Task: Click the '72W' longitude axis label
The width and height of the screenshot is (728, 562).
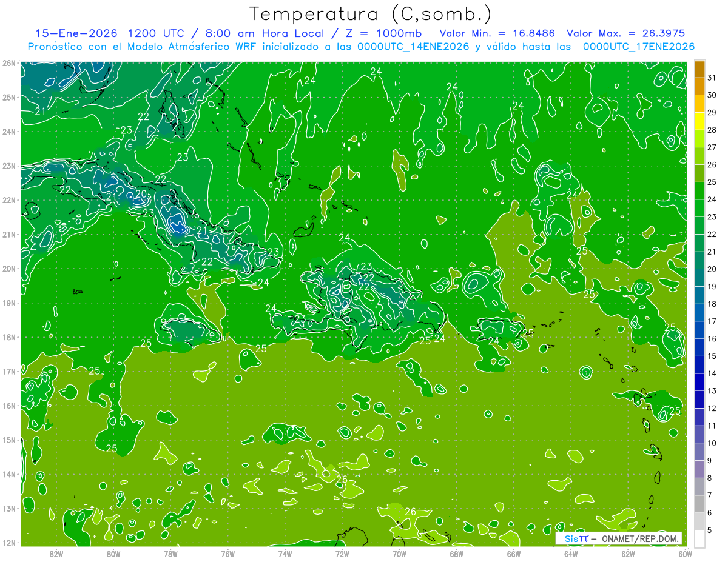Action: [x=342, y=554]
